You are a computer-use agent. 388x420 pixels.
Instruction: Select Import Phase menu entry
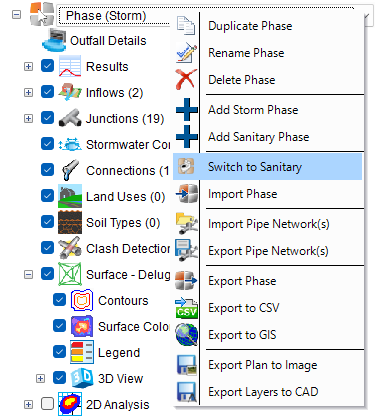pos(268,194)
